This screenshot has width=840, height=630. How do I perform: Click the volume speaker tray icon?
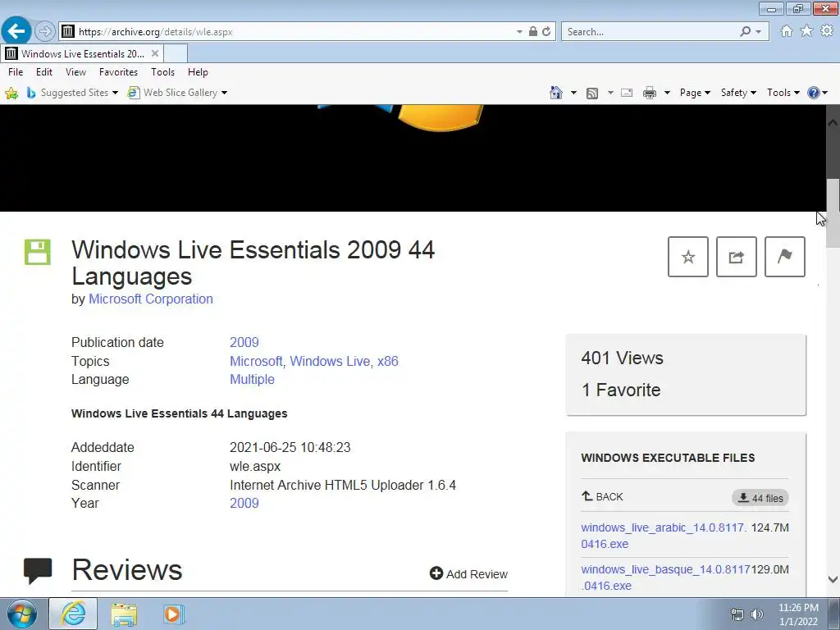pos(756,614)
